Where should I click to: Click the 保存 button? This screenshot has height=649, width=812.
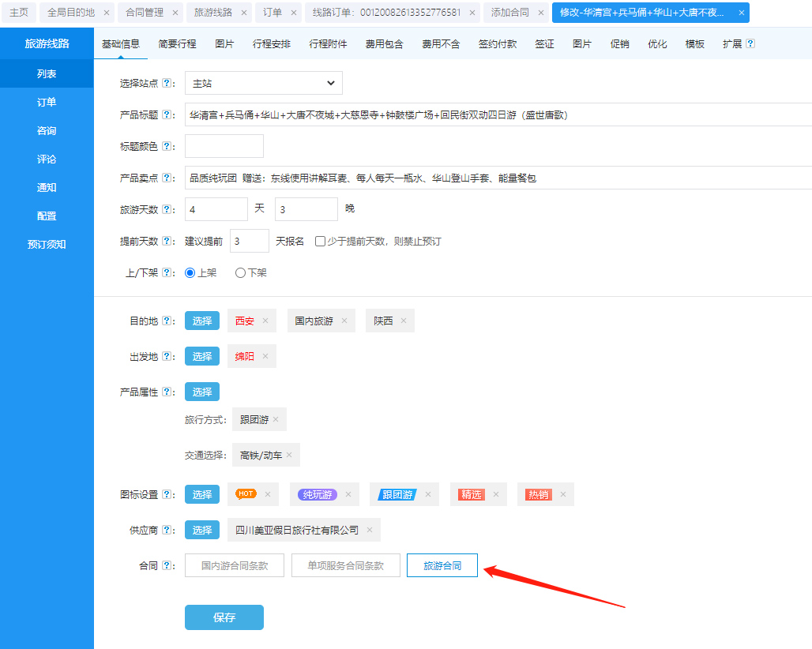224,617
